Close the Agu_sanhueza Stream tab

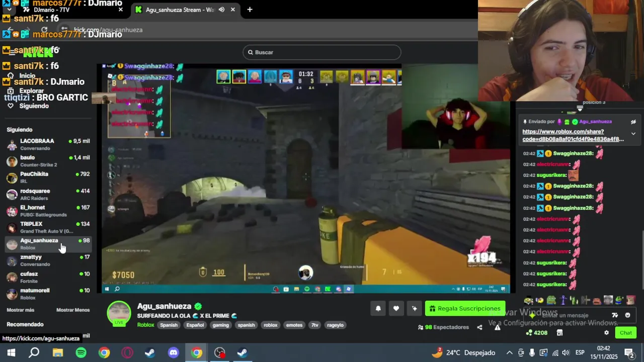[232, 10]
